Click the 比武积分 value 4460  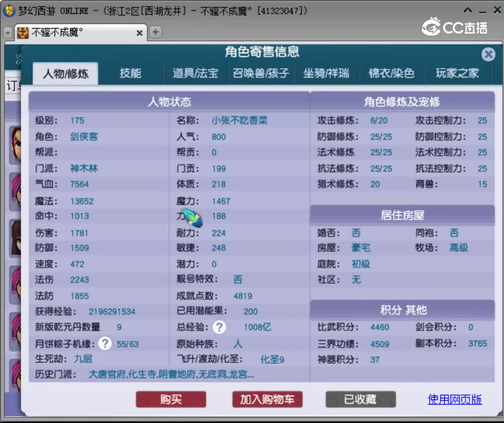[380, 327]
